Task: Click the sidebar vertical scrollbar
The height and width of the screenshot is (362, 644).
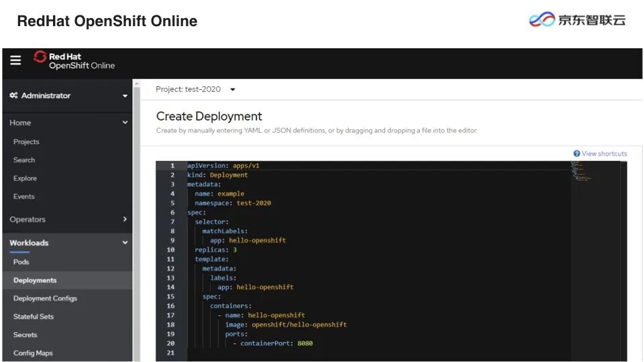Action: pos(136,221)
